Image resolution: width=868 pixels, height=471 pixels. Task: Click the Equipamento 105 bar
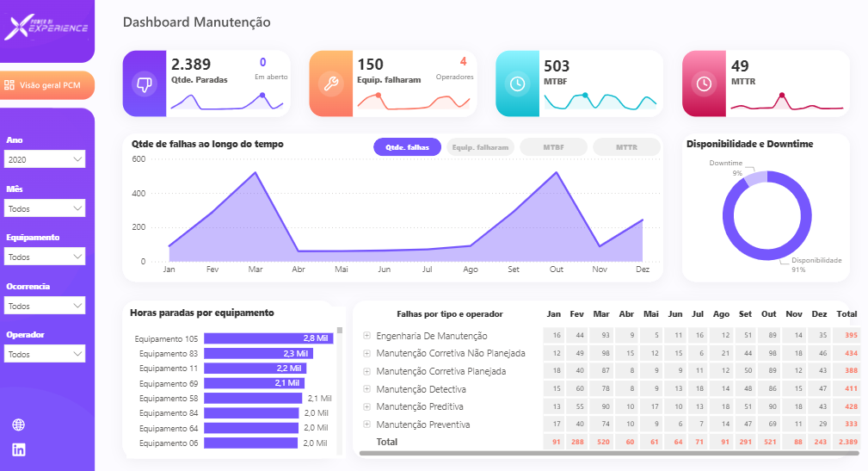point(268,338)
